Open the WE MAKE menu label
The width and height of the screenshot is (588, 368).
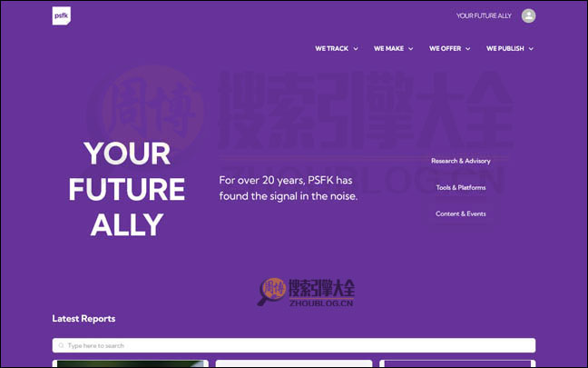pos(388,48)
